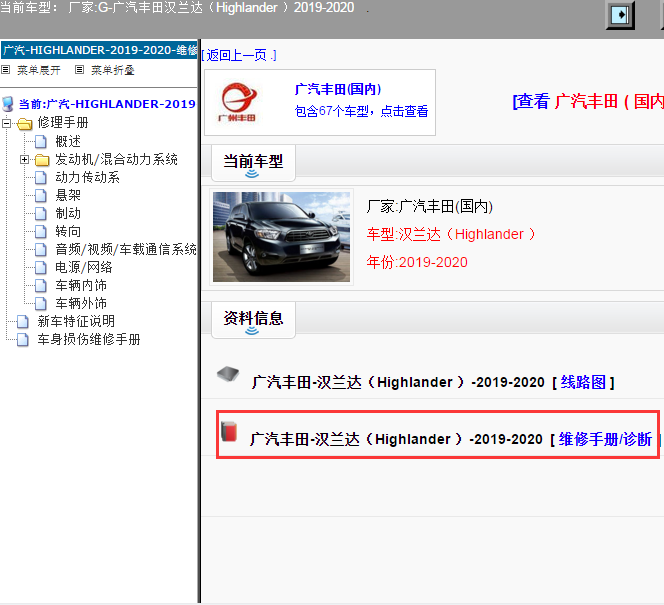Click the Highlander car thumbnail image
The height and width of the screenshot is (605, 664).
(x=282, y=237)
